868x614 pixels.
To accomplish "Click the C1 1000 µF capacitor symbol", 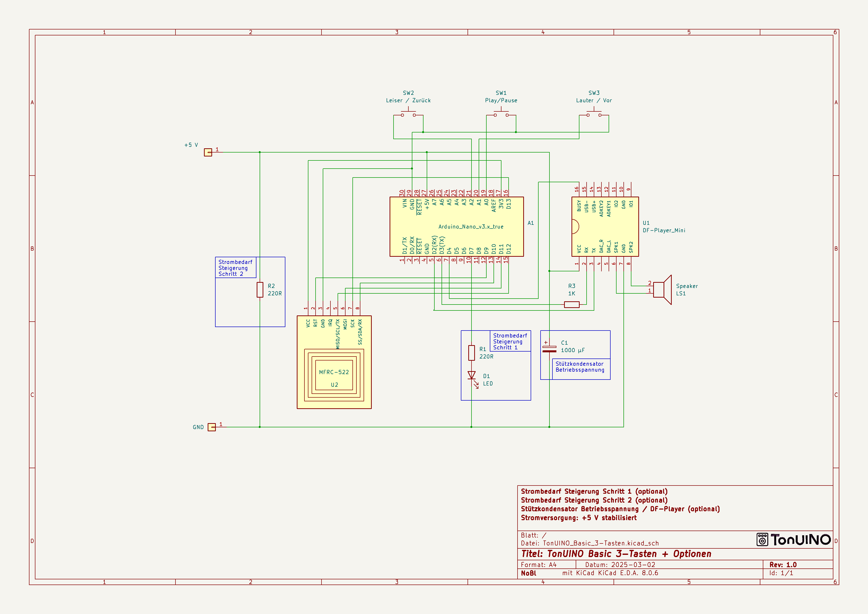I will coord(549,349).
